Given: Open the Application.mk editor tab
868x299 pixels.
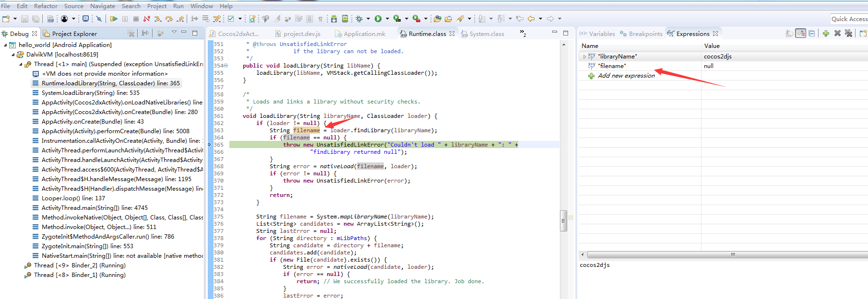Looking at the screenshot, I should pos(360,34).
